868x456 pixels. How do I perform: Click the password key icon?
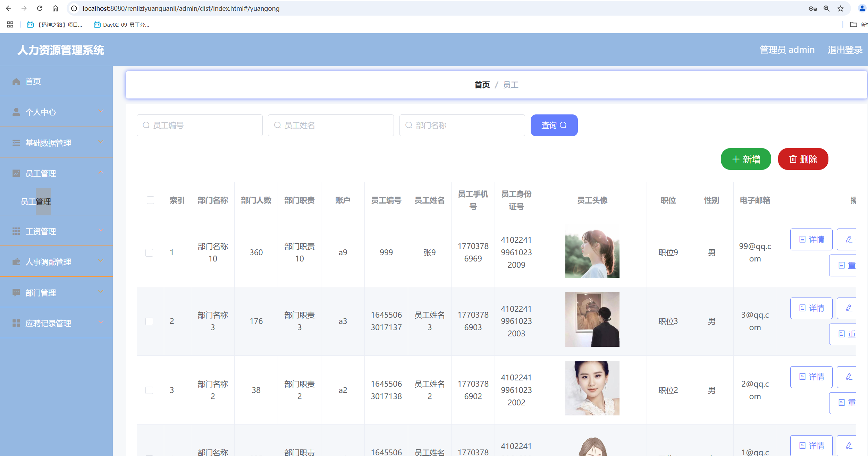(x=812, y=9)
